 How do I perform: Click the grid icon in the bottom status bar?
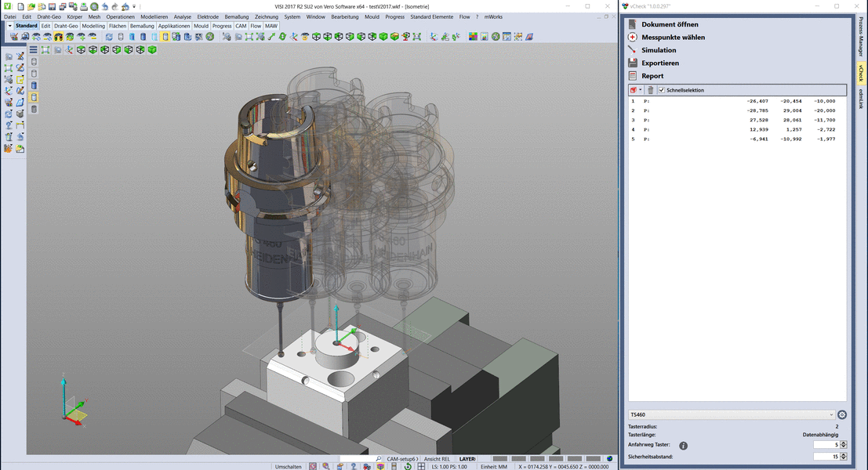coord(421,467)
